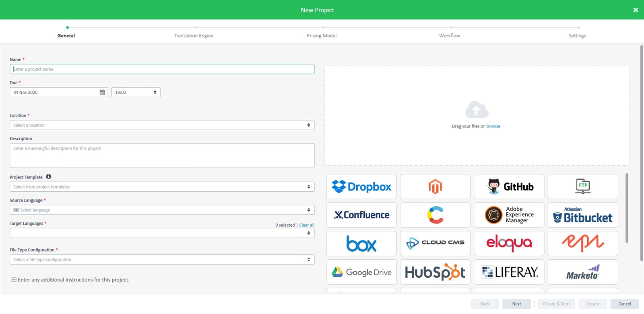Click the Next button
Screen dimensions: 644x314
click(516, 304)
